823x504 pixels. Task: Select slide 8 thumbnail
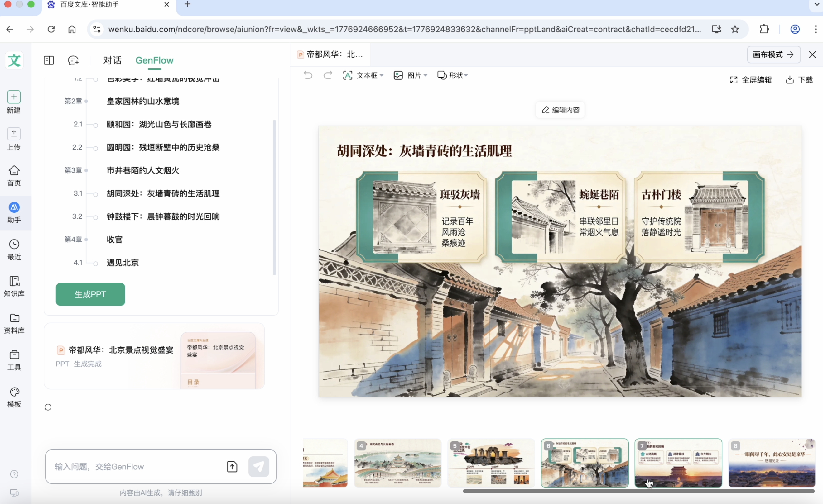772,464
